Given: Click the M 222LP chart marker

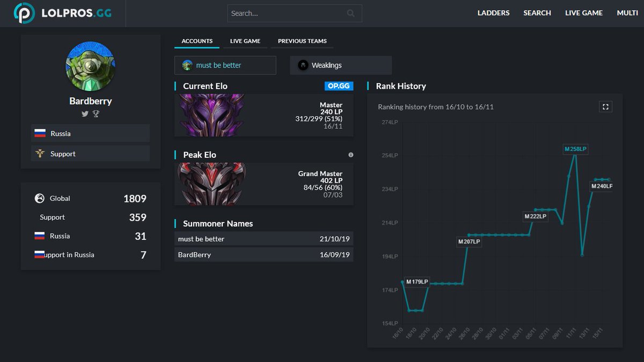Looking at the screenshot, I should 536,216.
